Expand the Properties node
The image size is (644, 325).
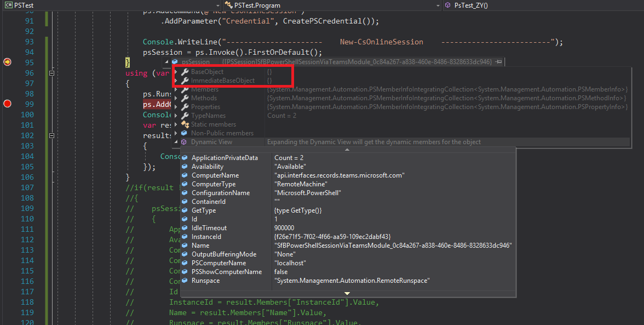(176, 107)
